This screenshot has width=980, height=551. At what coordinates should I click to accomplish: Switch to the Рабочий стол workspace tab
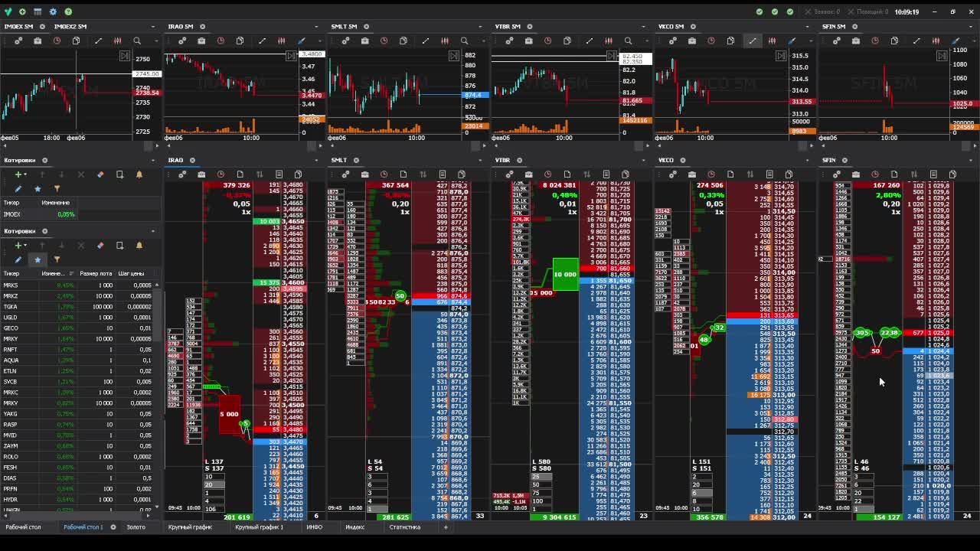pyautogui.click(x=23, y=527)
